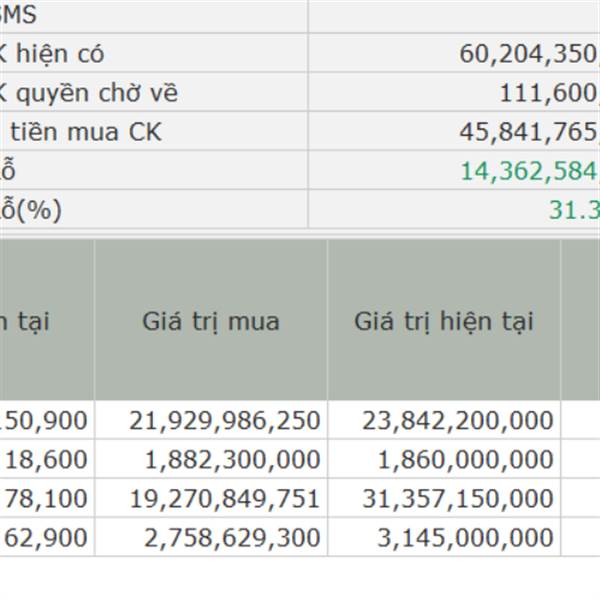Click the 45,841,765 purchase amount value
Image resolution: width=600 pixels, height=600 pixels.
coord(530,132)
